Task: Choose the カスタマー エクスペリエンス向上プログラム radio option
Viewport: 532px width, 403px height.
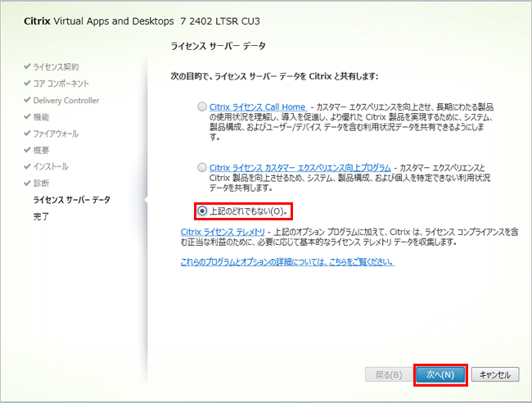Action: pos(201,167)
